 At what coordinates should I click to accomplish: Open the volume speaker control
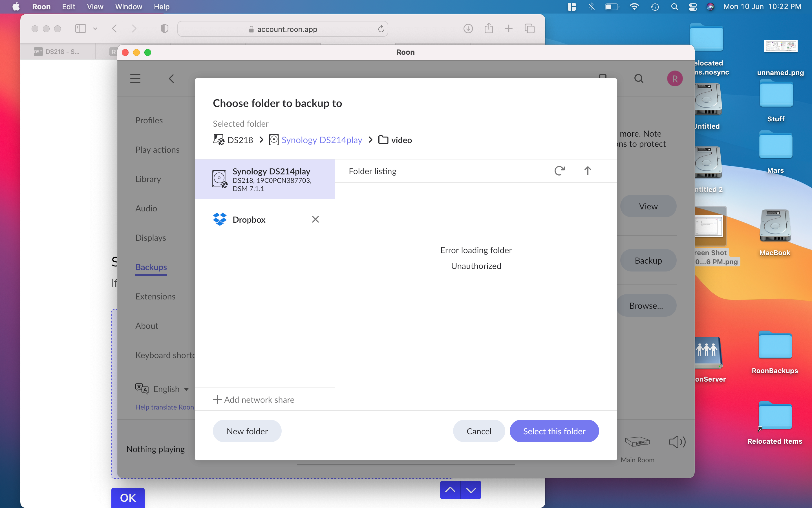point(677,441)
